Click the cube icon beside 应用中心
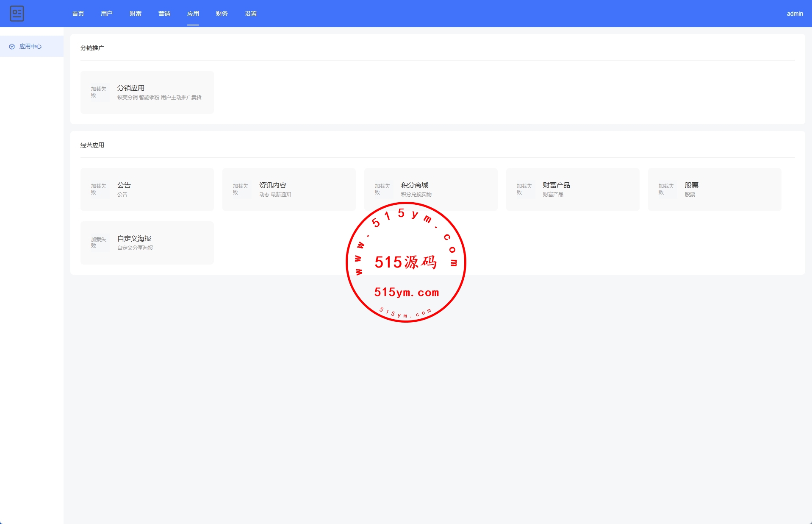Viewport: 812px width, 524px height. click(x=12, y=47)
